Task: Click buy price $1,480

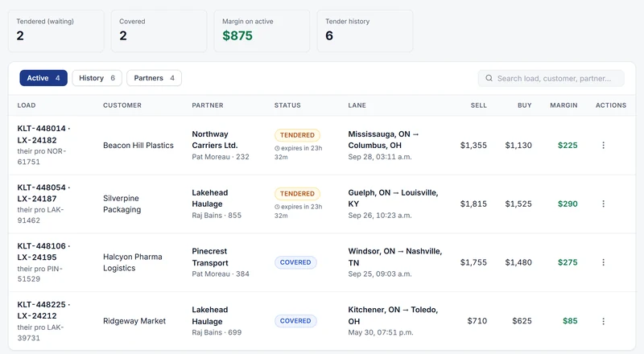Action: pyautogui.click(x=518, y=262)
